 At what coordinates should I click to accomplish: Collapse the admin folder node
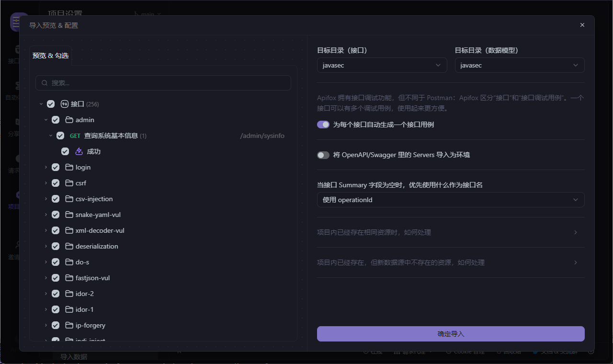pyautogui.click(x=46, y=120)
